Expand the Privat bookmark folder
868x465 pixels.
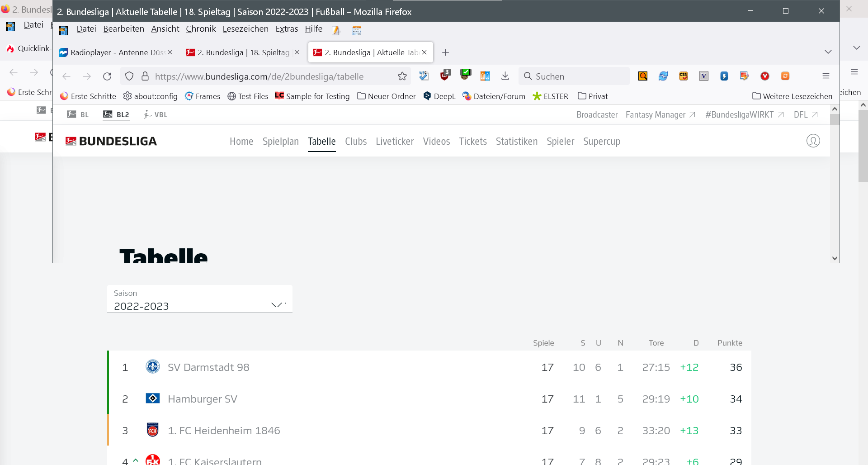pos(593,96)
